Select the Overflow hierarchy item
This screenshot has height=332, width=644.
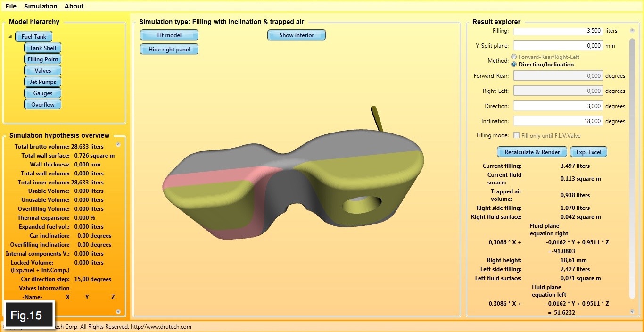coord(43,105)
